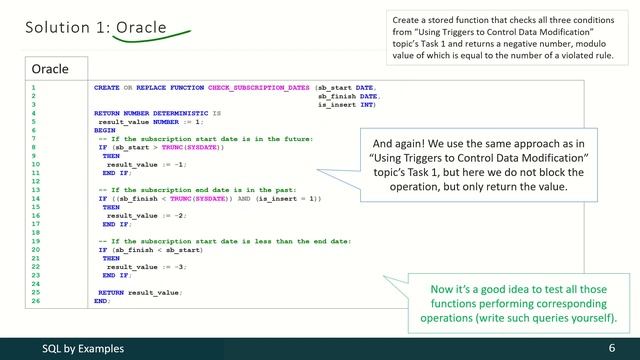Click the THEN keyword on line 15
This screenshot has height=360, width=640.
pos(111,207)
